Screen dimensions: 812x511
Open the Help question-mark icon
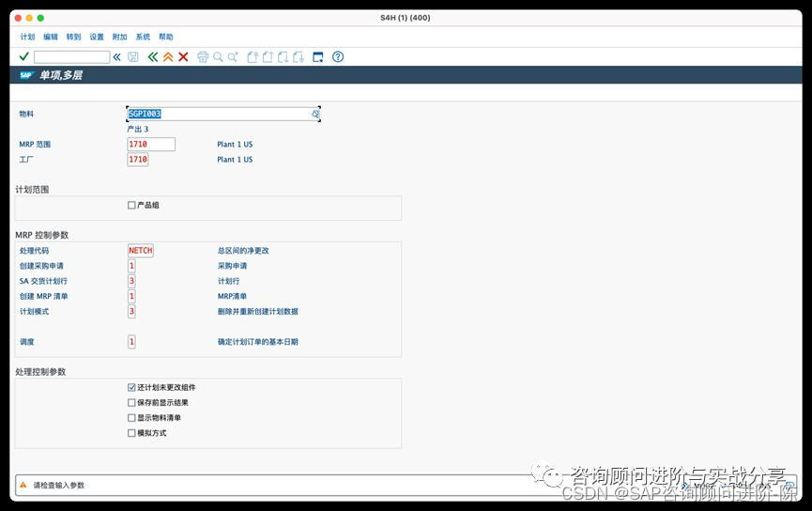tap(338, 57)
